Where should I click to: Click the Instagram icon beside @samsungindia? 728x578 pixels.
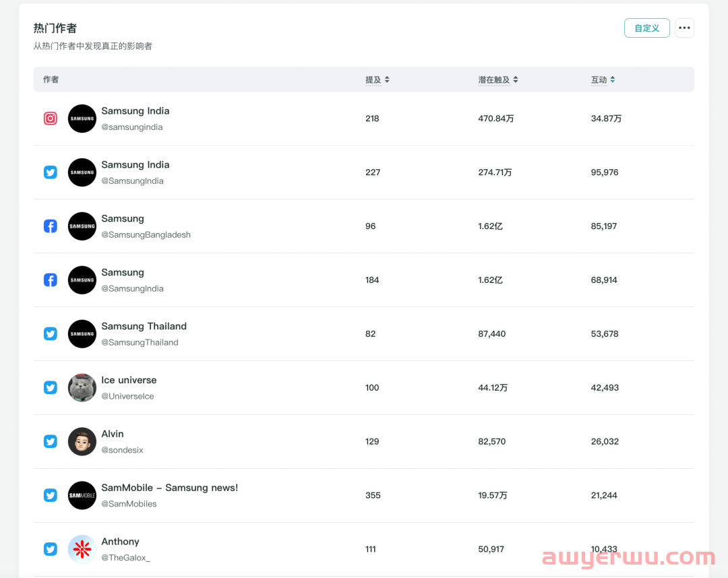coord(50,119)
